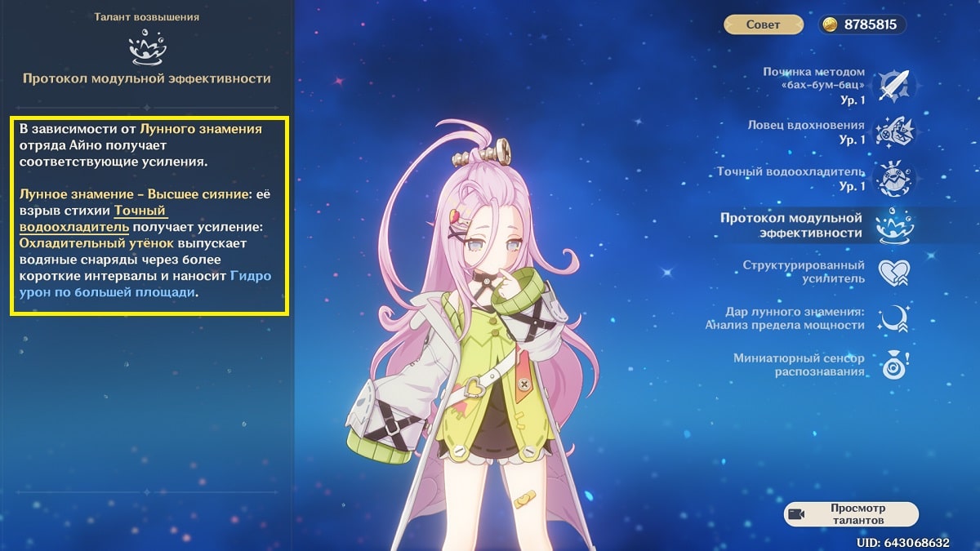Viewport: 980px width, 551px height.
Task: Click the talent emblem above the title
Action: pyautogui.click(x=147, y=49)
